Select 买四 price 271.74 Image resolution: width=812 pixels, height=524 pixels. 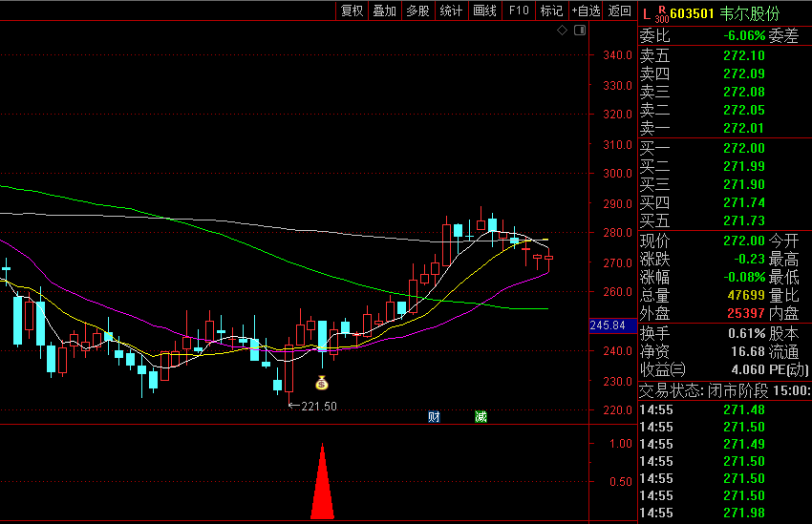tap(744, 202)
